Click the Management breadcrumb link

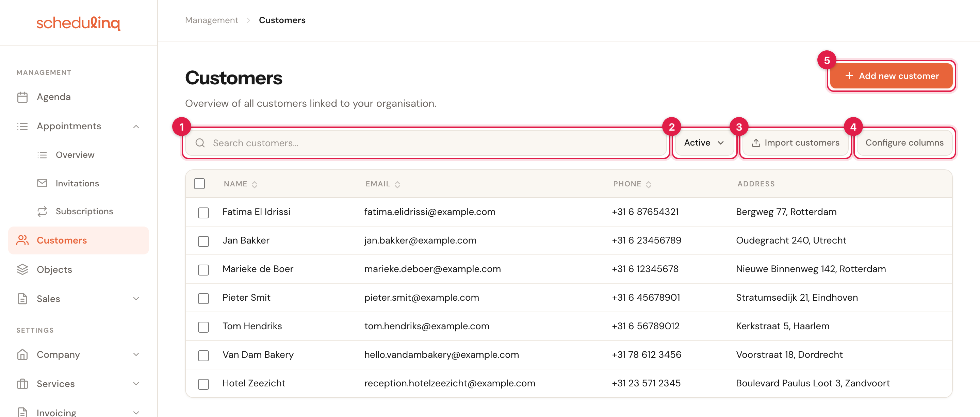(x=212, y=20)
